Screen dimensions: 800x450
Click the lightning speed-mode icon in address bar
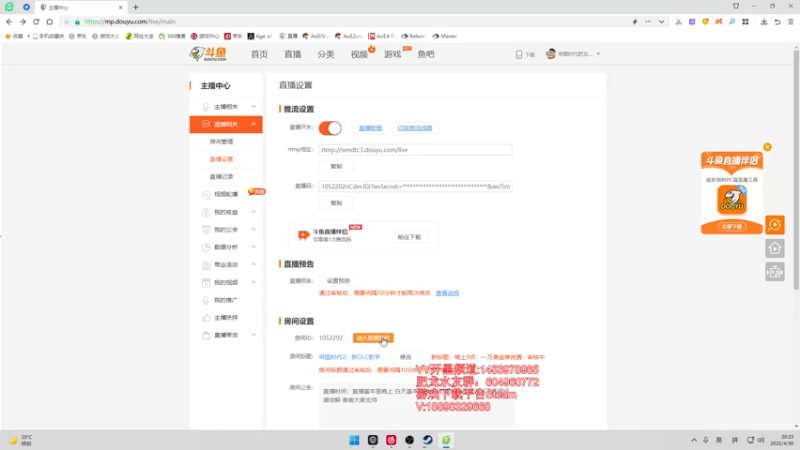(635, 21)
